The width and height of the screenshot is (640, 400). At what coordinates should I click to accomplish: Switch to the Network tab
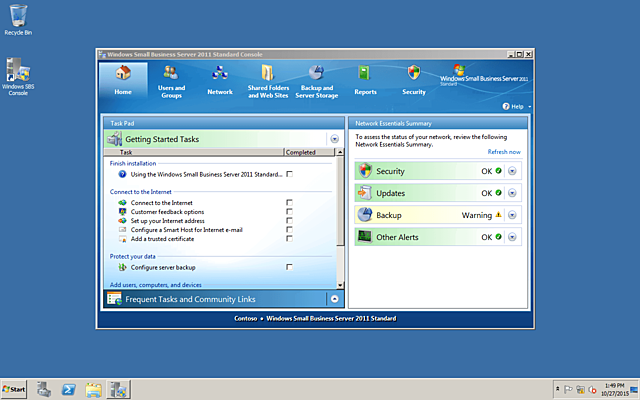(220, 81)
